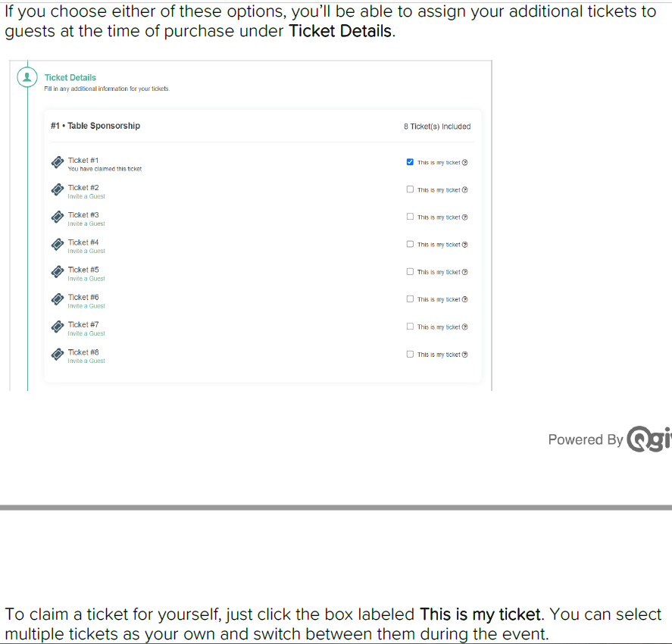Image resolution: width=672 pixels, height=644 pixels.
Task: Uncheck This is my ticket for Ticket #1
Action: [x=410, y=162]
